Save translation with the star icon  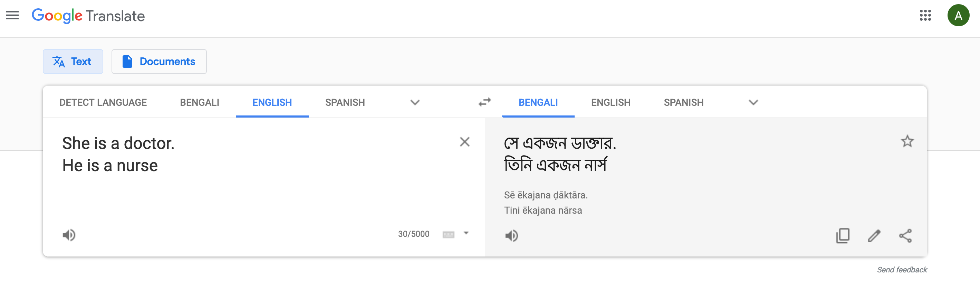pyautogui.click(x=907, y=141)
